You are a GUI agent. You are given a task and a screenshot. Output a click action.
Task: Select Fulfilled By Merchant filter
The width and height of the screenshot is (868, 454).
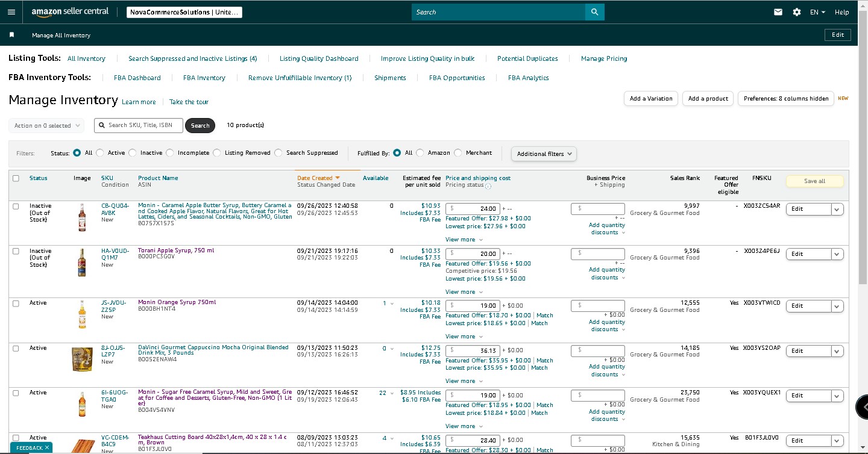tap(458, 153)
